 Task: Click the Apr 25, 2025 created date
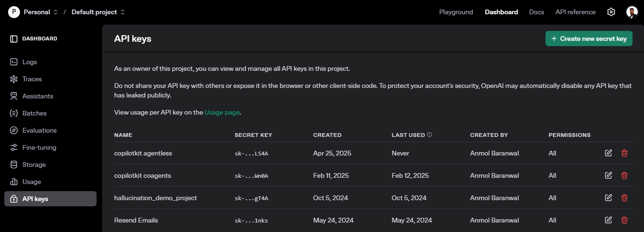pyautogui.click(x=332, y=153)
